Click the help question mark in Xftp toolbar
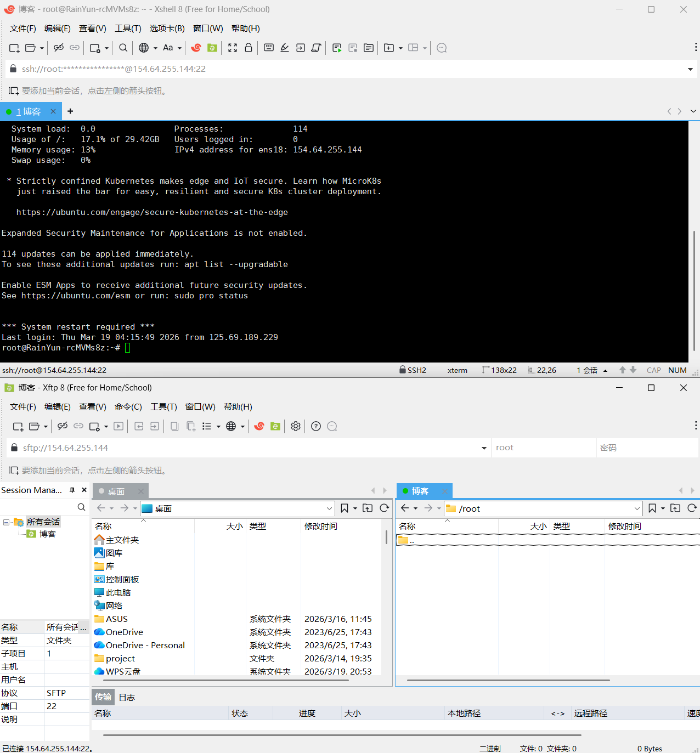 click(x=316, y=426)
